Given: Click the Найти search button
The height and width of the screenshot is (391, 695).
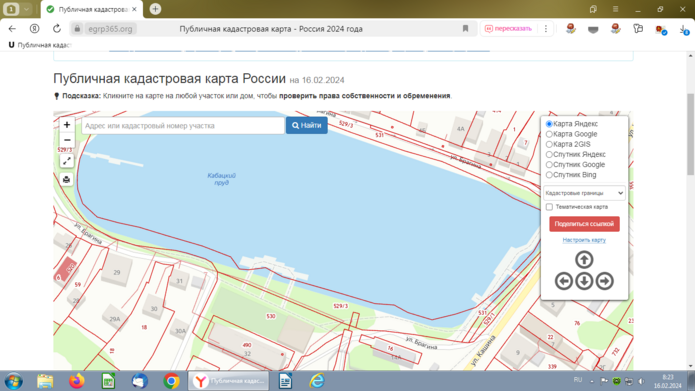Looking at the screenshot, I should [307, 125].
